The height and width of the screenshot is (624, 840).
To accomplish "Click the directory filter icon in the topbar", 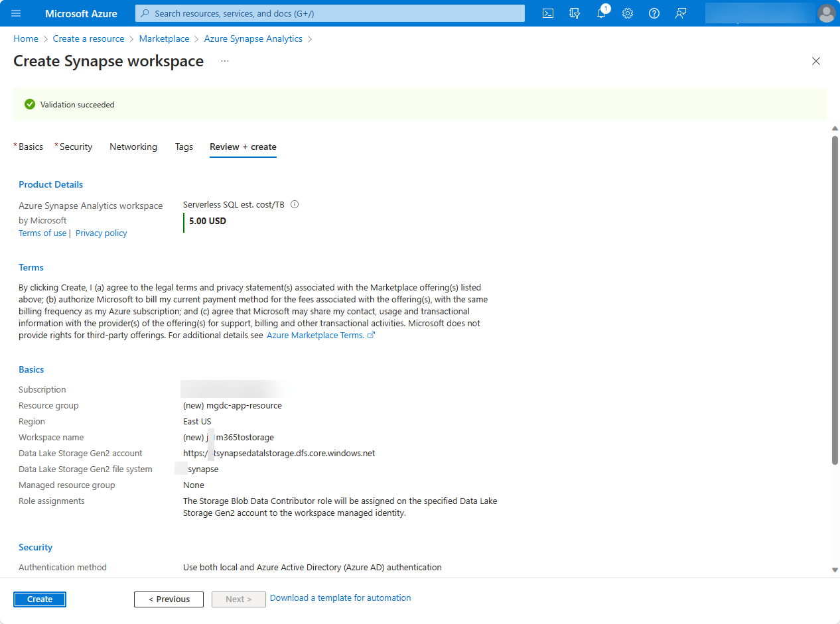I will coord(574,13).
